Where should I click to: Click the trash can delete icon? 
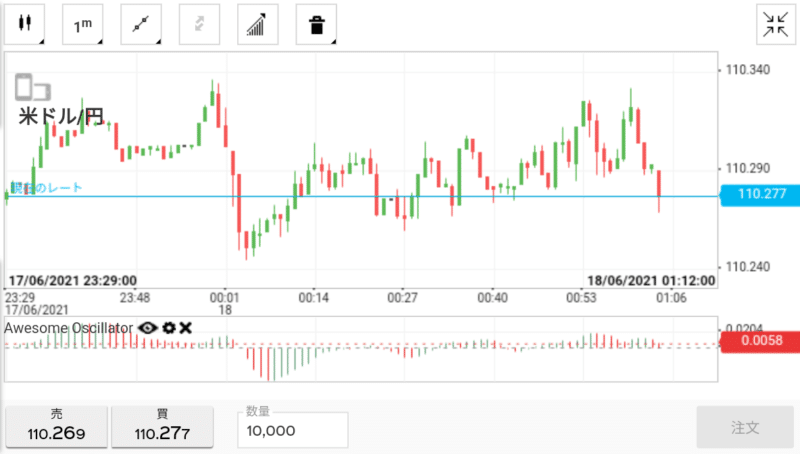(316, 24)
